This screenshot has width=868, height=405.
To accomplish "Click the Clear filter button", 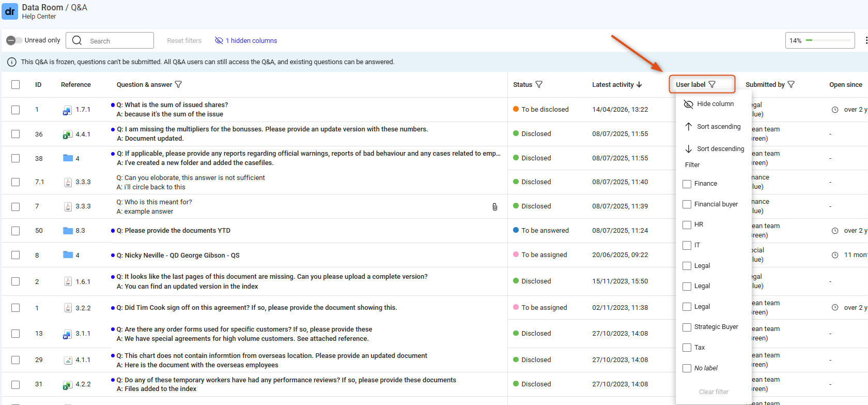I will pyautogui.click(x=714, y=392).
